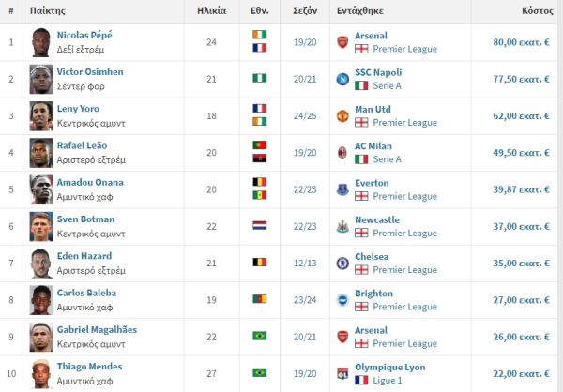Open Victor Osimhen player profile link
Image resolution: width=563 pixels, height=392 pixels.
pyautogui.click(x=89, y=72)
